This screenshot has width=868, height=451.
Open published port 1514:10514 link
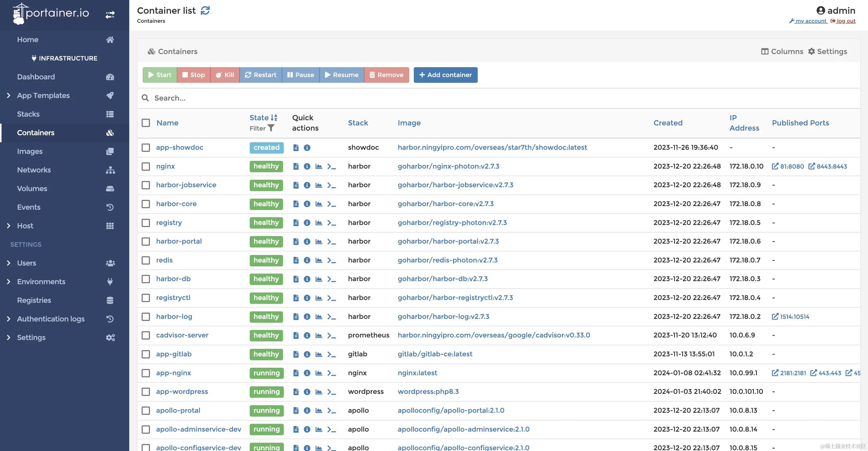coord(790,317)
